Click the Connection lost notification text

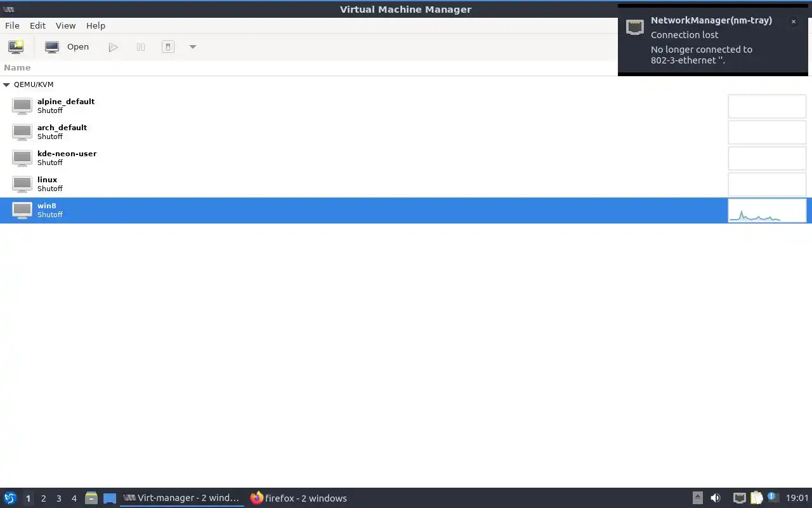point(684,35)
